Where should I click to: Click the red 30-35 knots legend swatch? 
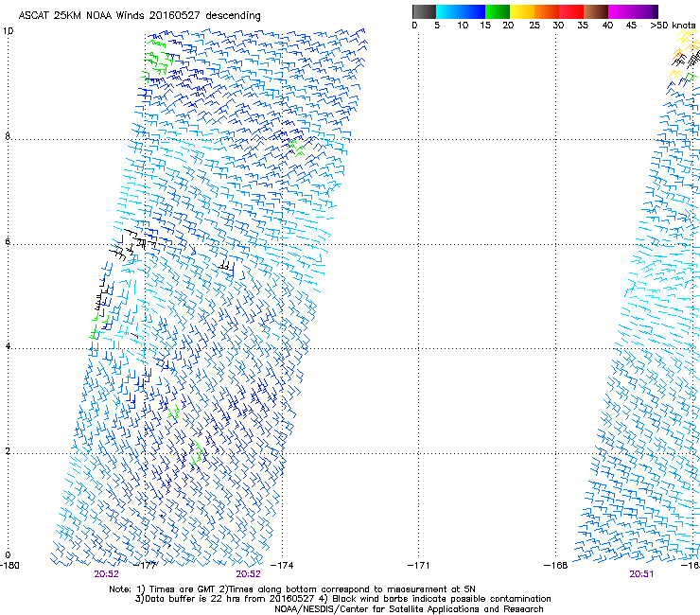[x=571, y=11]
